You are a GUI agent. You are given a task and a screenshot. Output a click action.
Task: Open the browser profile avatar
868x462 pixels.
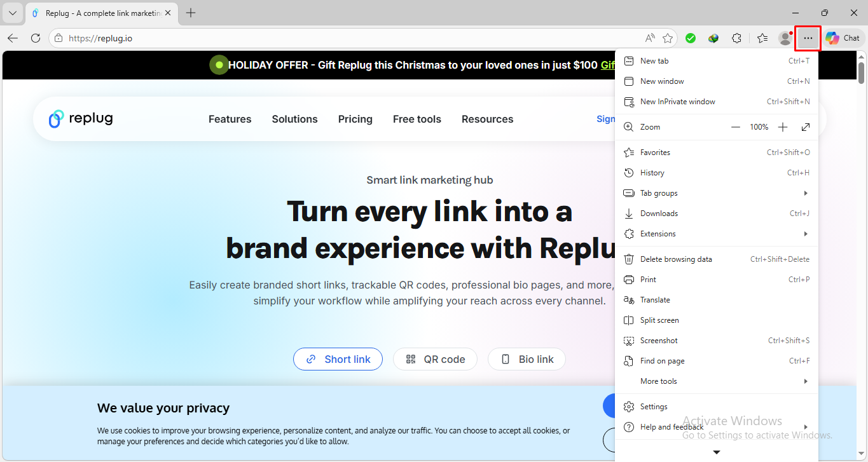click(785, 38)
